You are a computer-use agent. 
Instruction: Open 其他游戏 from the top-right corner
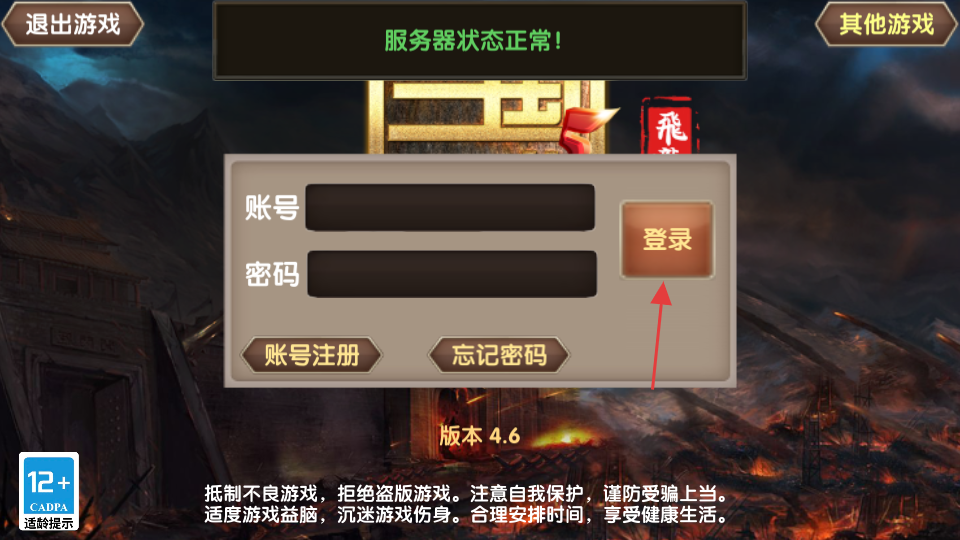click(887, 24)
